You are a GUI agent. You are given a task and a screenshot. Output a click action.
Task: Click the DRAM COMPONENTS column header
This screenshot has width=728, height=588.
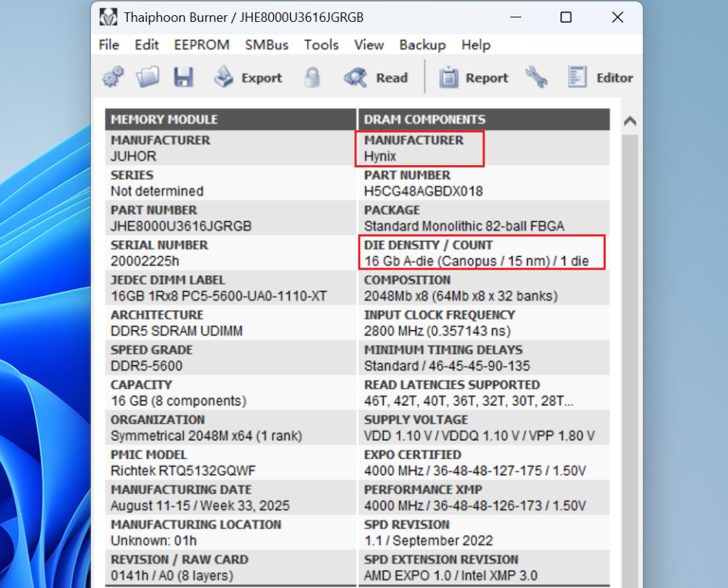coord(485,119)
